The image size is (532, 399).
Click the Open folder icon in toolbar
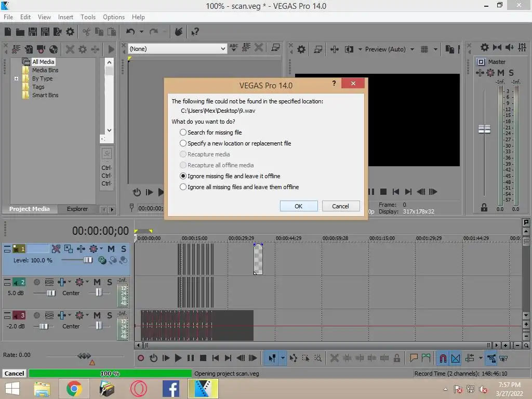click(x=20, y=32)
